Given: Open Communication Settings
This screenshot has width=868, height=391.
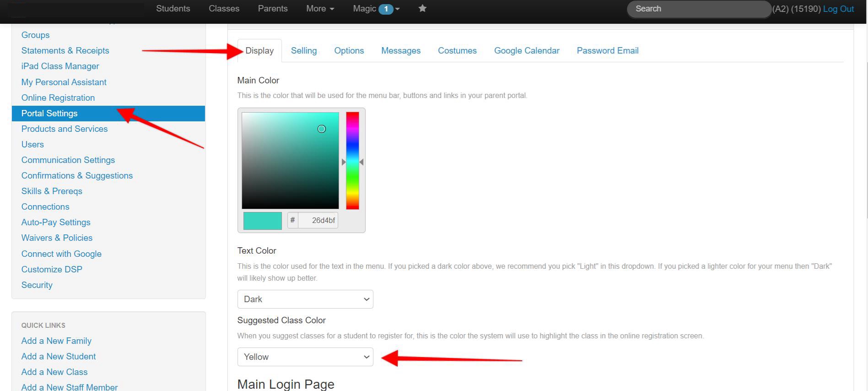Looking at the screenshot, I should [68, 160].
